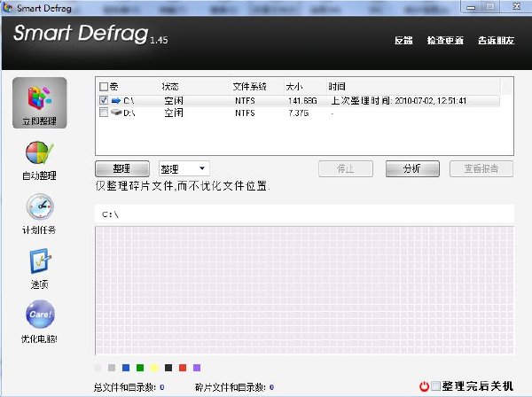Click the NTFS cell in D:\ row
This screenshot has width=532, height=397.
245,113
